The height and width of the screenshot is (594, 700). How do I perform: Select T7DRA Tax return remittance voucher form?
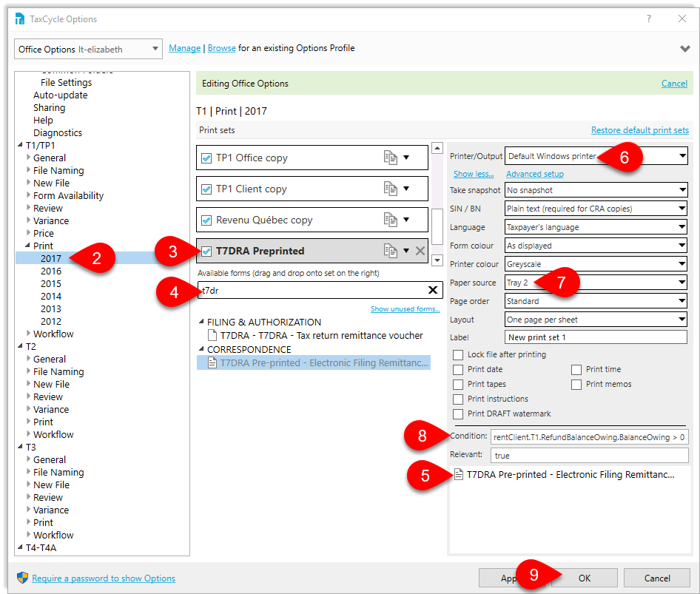tap(316, 335)
